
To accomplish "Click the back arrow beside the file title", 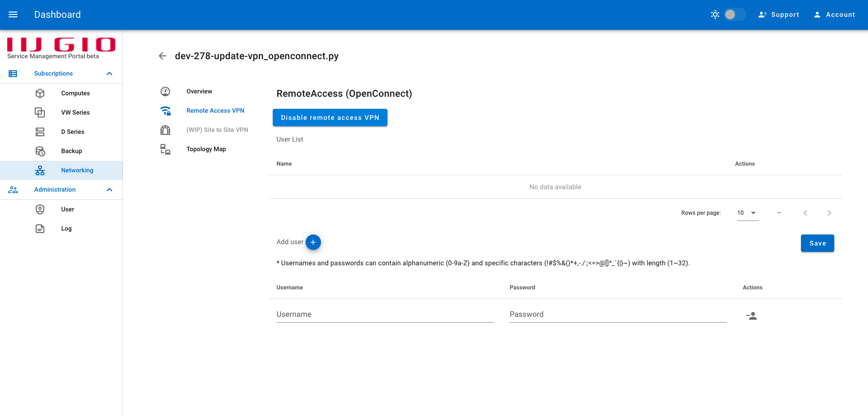I will pyautogui.click(x=162, y=56).
